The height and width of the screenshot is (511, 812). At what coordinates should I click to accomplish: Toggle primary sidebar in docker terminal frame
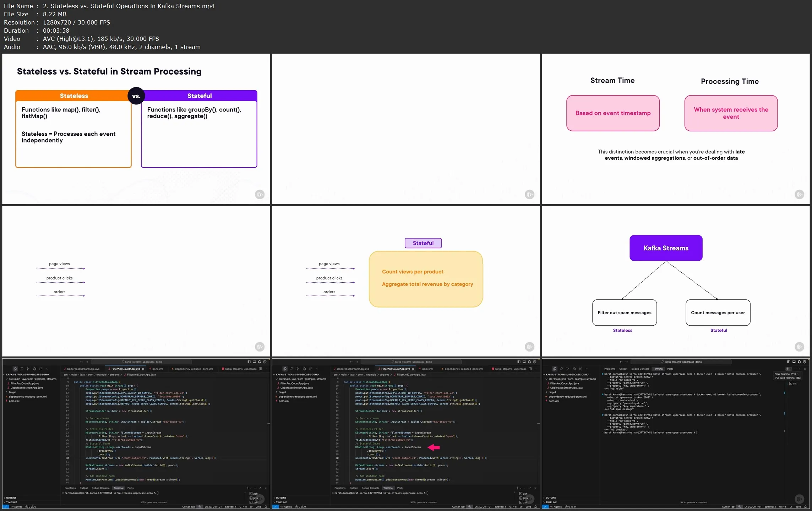coord(789,362)
